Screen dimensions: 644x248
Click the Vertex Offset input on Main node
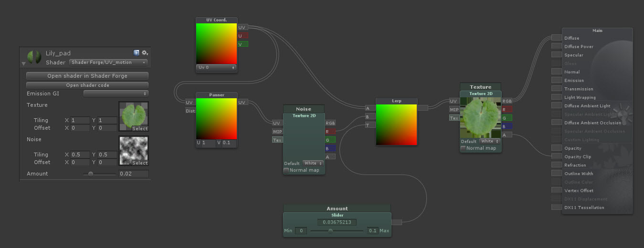tap(557, 191)
